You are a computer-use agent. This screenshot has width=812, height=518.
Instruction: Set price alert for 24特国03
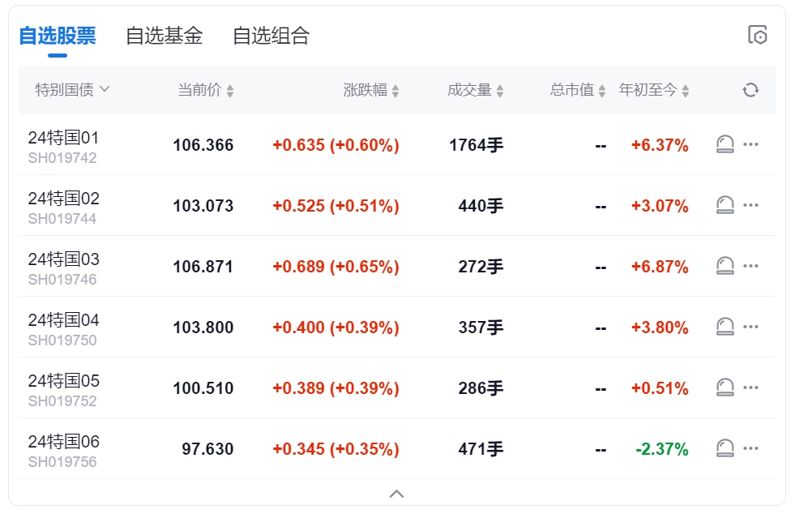pyautogui.click(x=725, y=267)
